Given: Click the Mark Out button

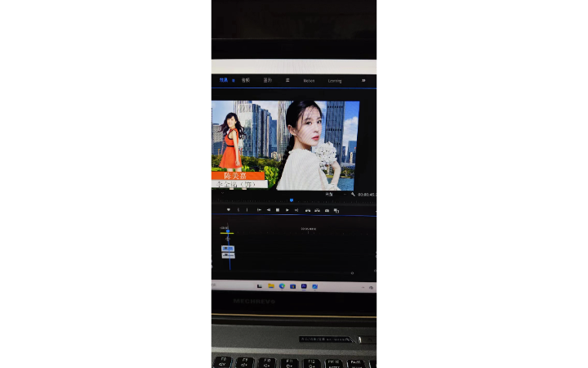Looking at the screenshot, I should [247, 210].
